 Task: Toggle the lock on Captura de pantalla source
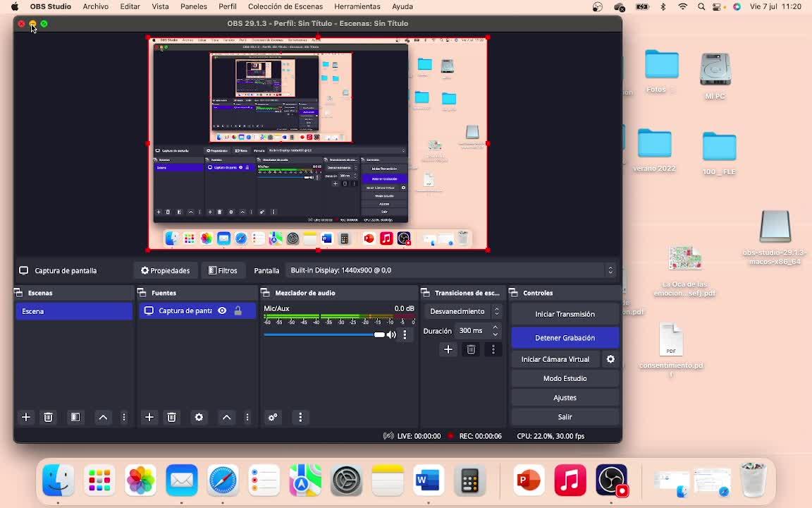tap(238, 310)
